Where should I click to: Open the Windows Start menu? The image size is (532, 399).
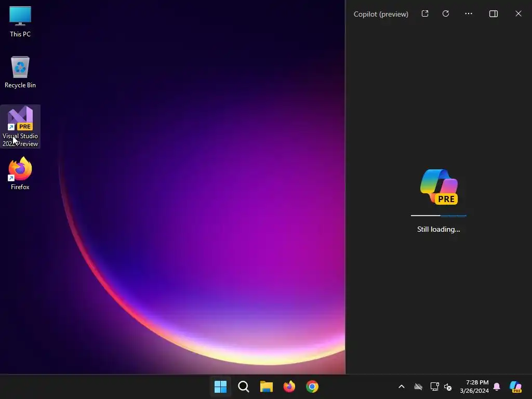coord(220,387)
